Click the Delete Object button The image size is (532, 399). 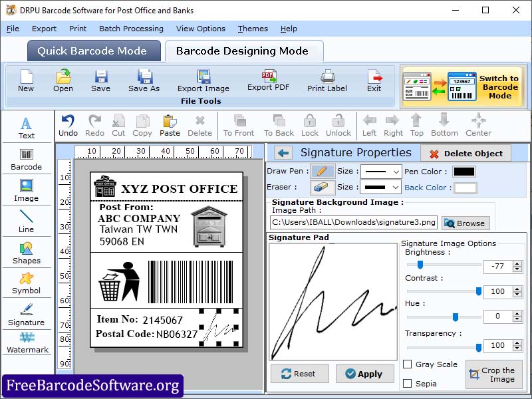tap(465, 154)
